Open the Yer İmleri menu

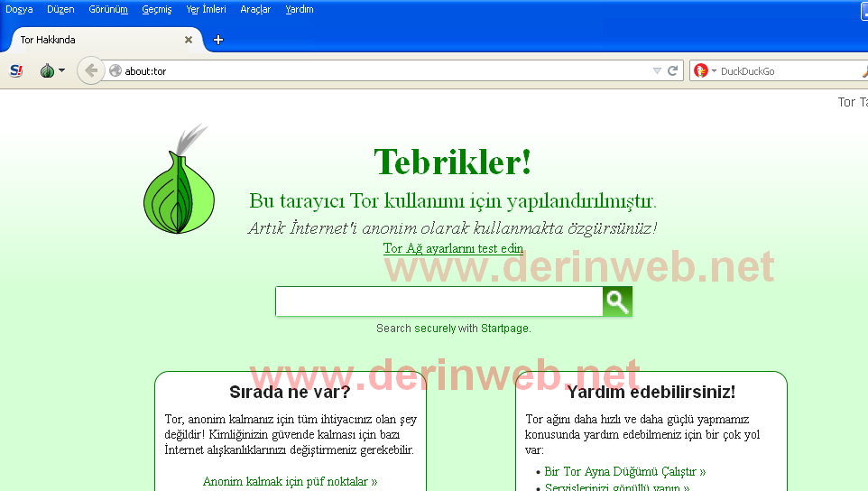pyautogui.click(x=206, y=9)
